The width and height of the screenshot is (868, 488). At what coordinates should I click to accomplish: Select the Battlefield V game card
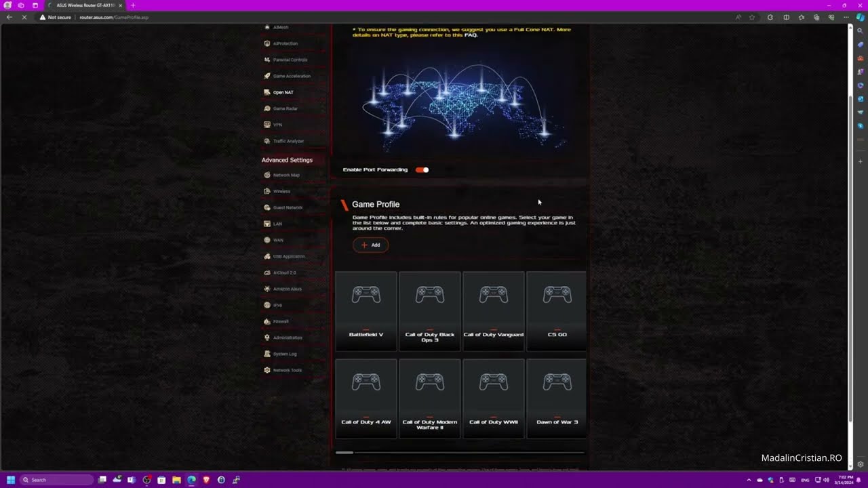click(366, 311)
